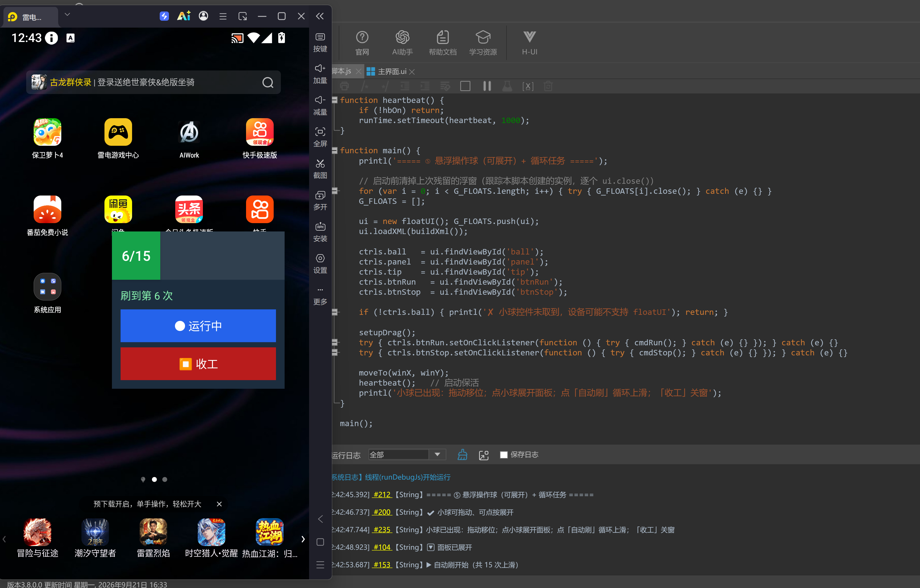Viewport: 920px width, 588px height.
Task: Open emulator AI feature icon
Action: tap(184, 16)
